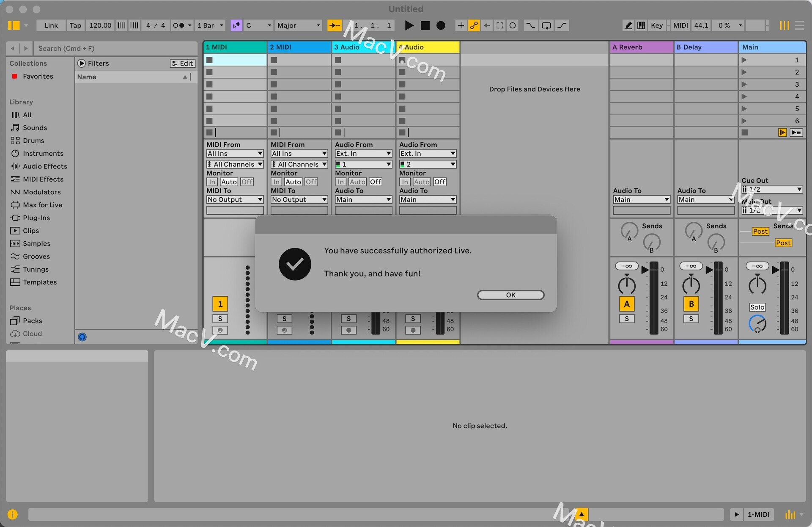Switch to Arrangement view lines icon

pos(799,25)
